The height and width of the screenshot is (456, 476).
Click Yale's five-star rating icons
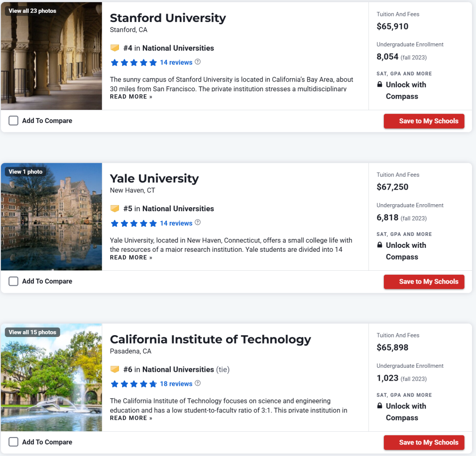coord(134,224)
